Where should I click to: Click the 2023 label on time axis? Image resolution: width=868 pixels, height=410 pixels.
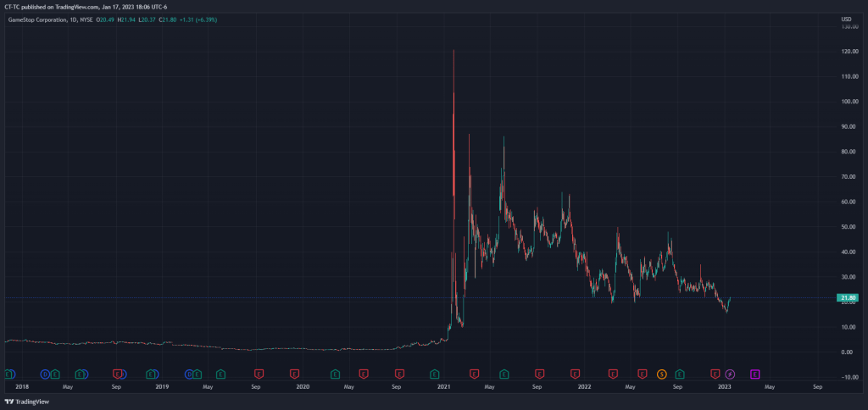(x=725, y=386)
